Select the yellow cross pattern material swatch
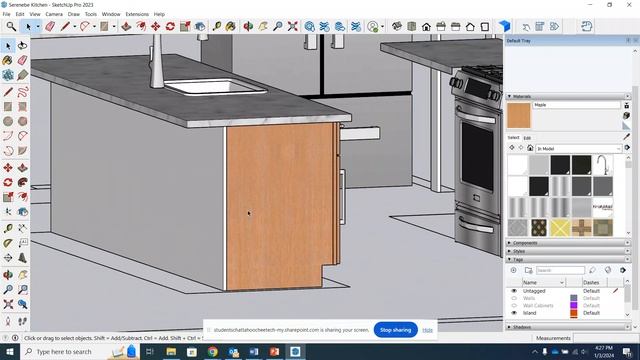640x360 pixels. tap(560, 228)
